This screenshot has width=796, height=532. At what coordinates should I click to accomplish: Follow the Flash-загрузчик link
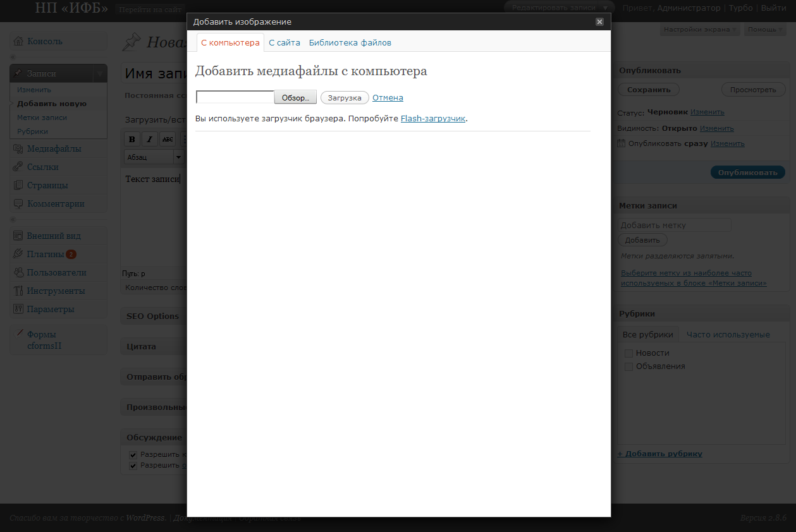click(x=433, y=118)
